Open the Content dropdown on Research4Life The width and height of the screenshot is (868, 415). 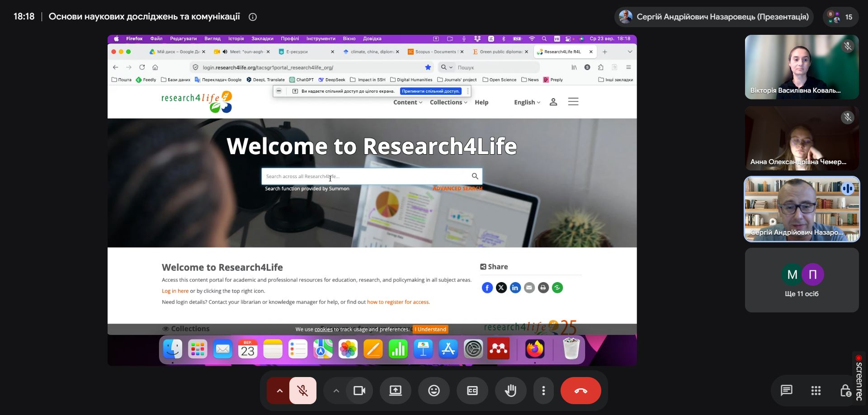coord(408,102)
